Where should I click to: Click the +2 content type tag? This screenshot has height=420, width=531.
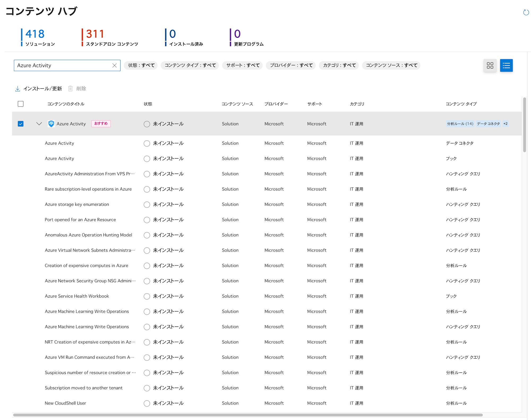click(x=505, y=124)
